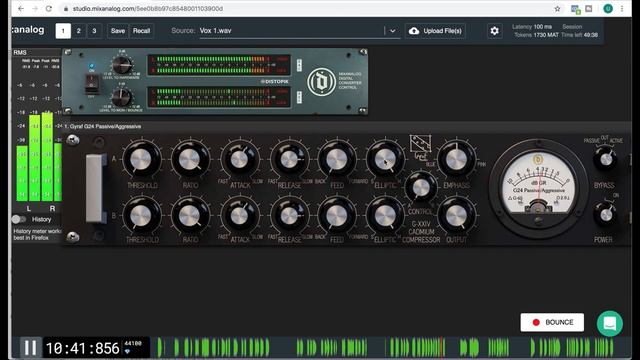
Task: Turn the Bypass Passive/Out/Active selector
Action: [605, 159]
